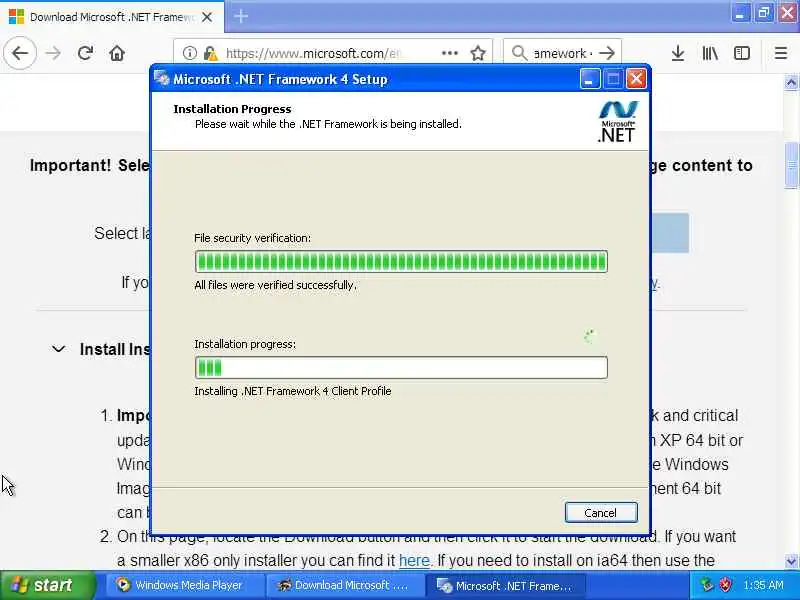Minimize the .NET Framework 4 Setup dialog
This screenshot has width=800, height=600.
coord(589,79)
